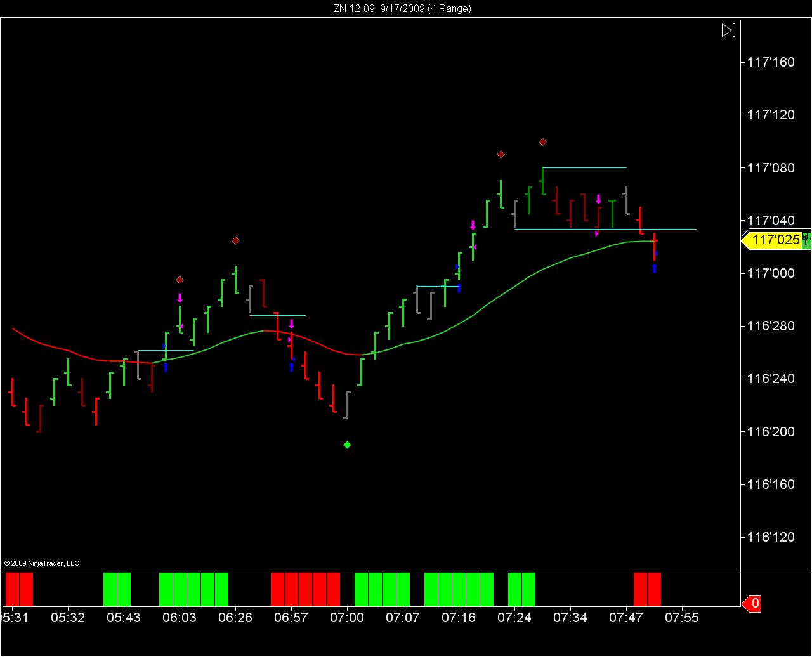Click the chart title ZN 12-09 9/17/2009 (4 Range)
This screenshot has width=812, height=657.
tap(403, 8)
